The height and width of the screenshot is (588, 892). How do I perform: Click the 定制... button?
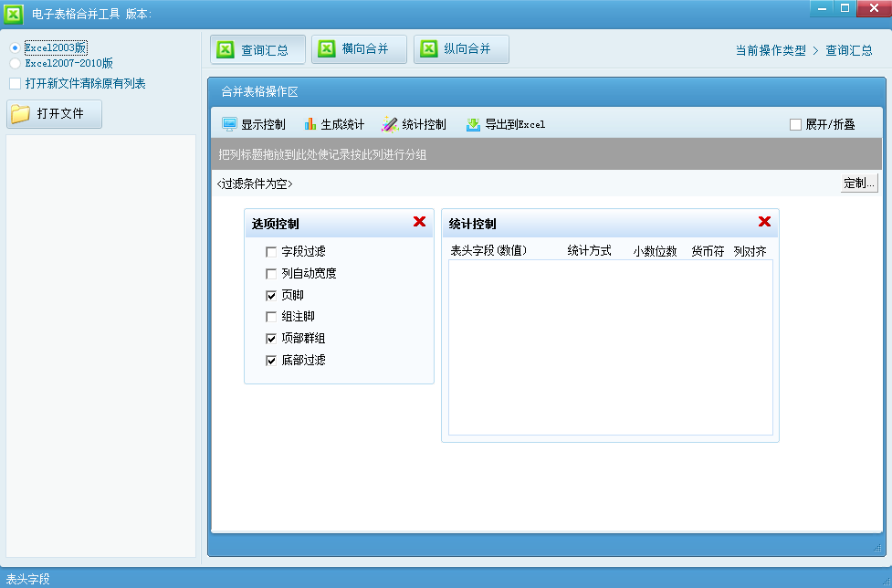[x=858, y=183]
